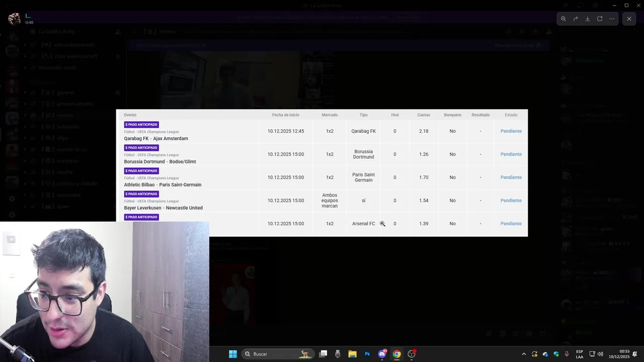The height and width of the screenshot is (362, 644).
Task: Open Task View in the taskbar
Action: coord(324,354)
